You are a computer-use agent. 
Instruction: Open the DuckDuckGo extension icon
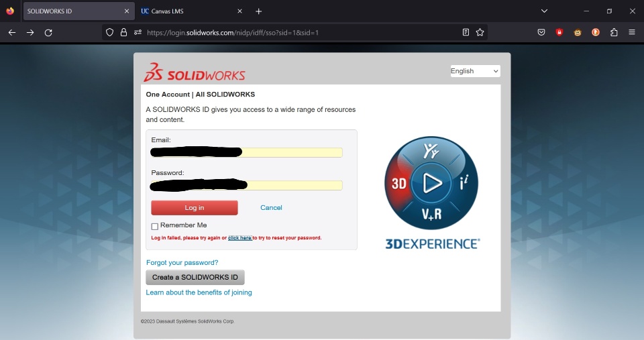tap(596, 32)
